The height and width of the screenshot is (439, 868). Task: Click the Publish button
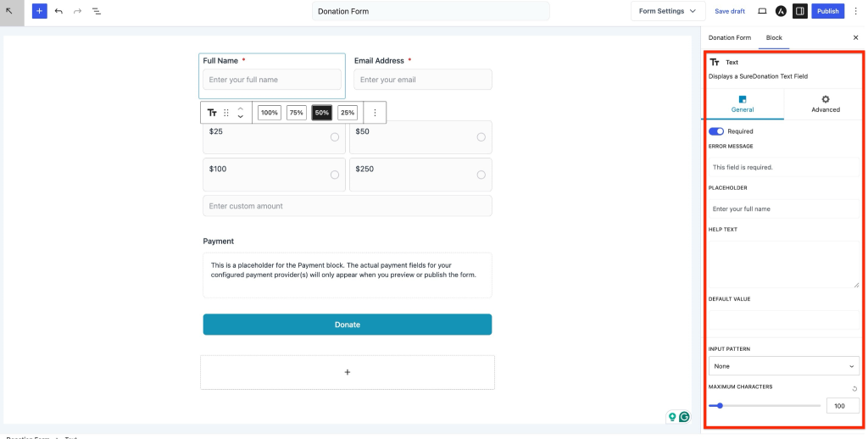(827, 11)
